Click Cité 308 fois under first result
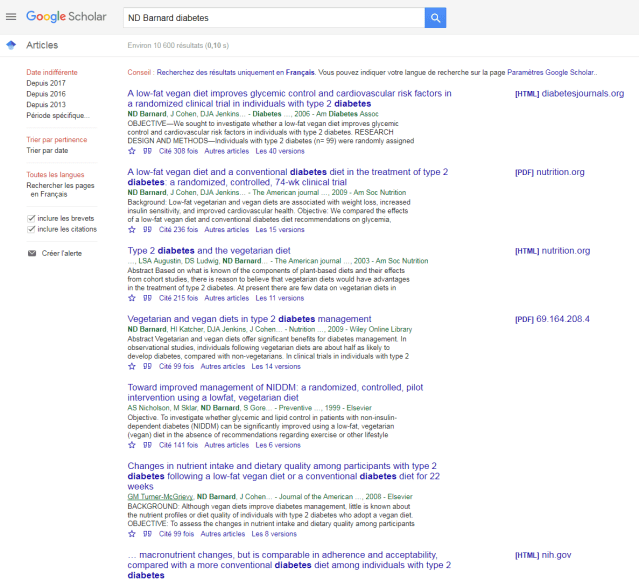The height and width of the screenshot is (581, 639). coord(179,151)
